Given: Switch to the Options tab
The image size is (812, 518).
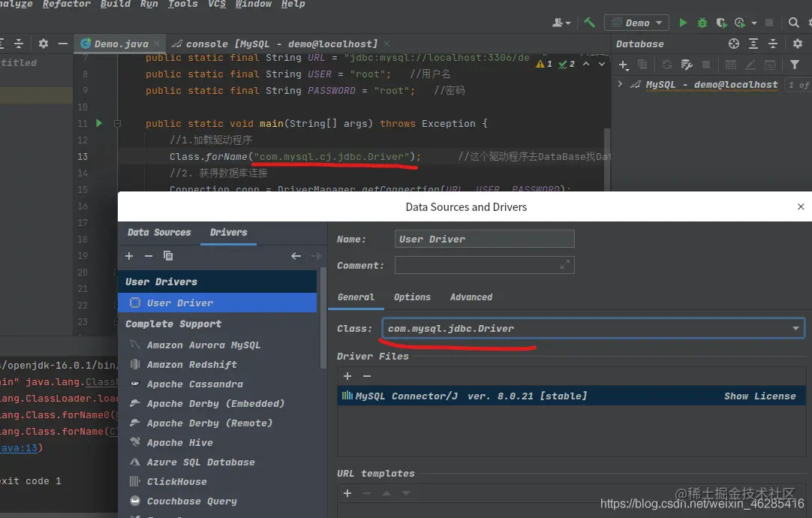Looking at the screenshot, I should click(x=412, y=297).
